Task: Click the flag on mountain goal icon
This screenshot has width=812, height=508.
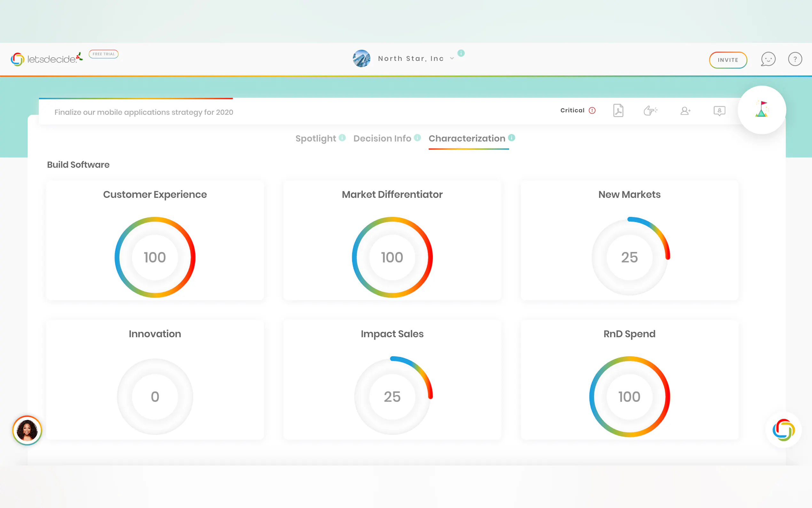Action: tap(761, 109)
